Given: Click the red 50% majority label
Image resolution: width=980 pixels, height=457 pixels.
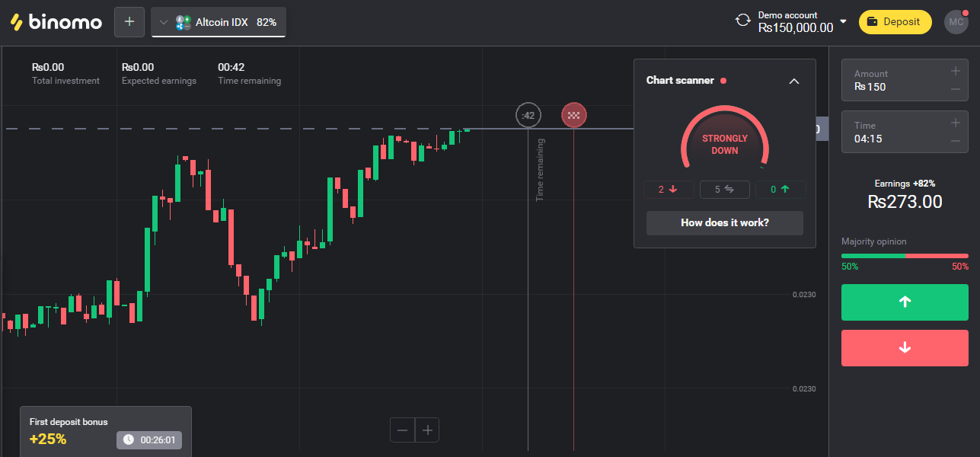Looking at the screenshot, I should (959, 267).
